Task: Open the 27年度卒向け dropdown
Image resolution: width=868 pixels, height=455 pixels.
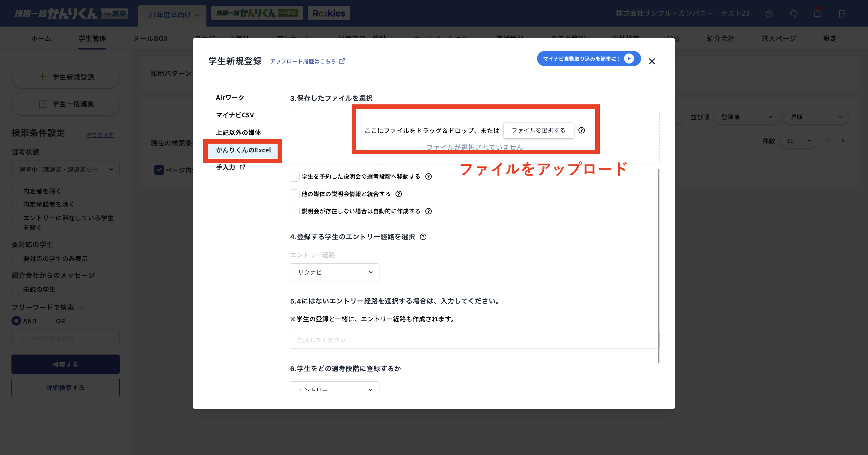Action: [x=172, y=15]
